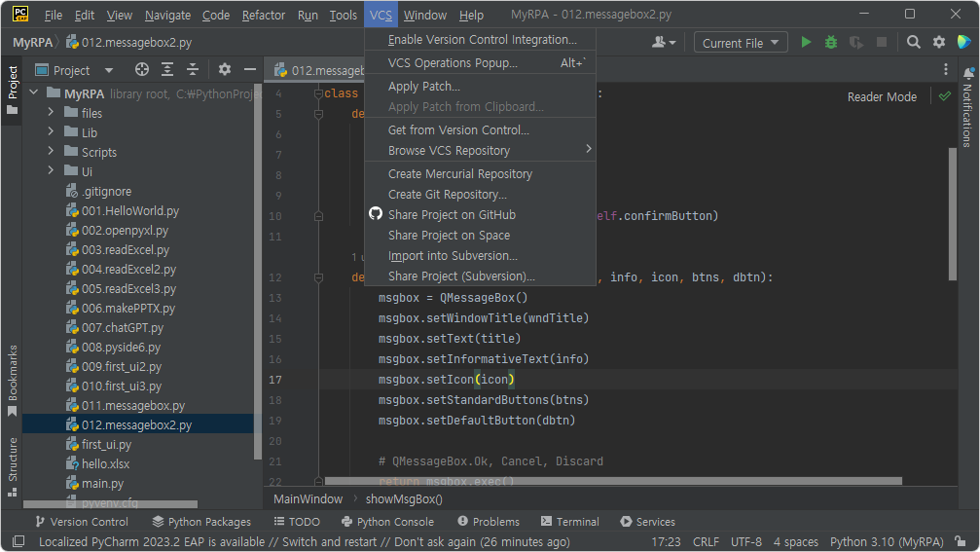Run the current file with green play icon

806,43
